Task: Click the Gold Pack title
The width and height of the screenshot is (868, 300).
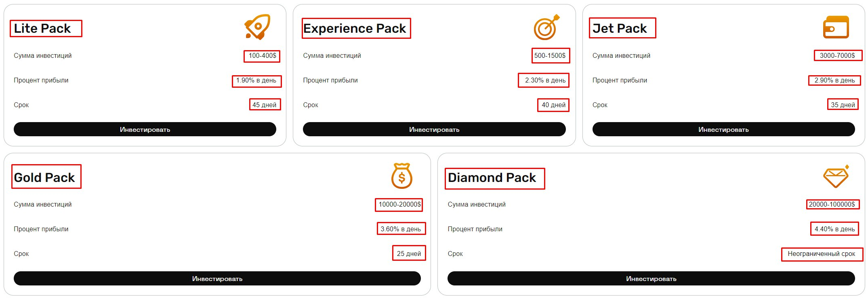Action: point(44,177)
